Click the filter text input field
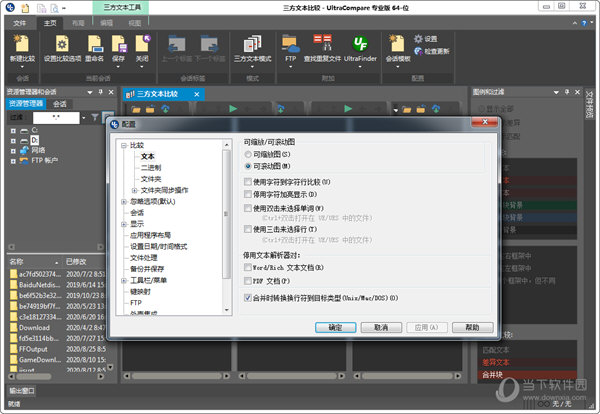 [56, 117]
